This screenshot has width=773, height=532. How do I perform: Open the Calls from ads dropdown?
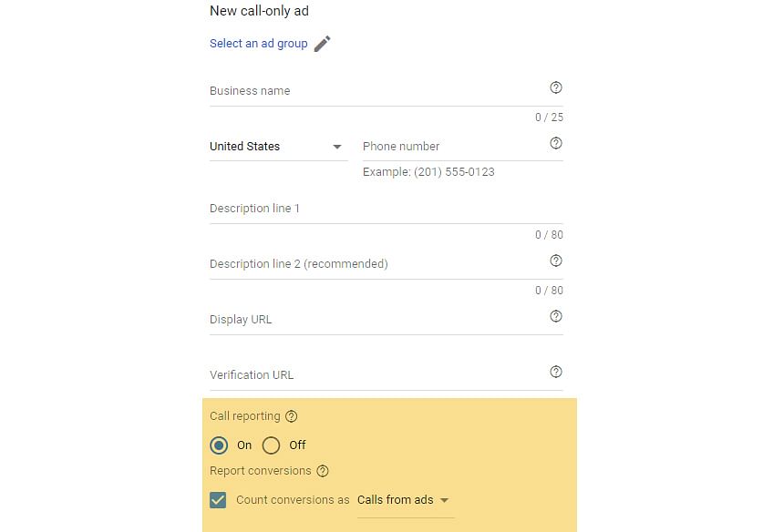pyautogui.click(x=406, y=500)
